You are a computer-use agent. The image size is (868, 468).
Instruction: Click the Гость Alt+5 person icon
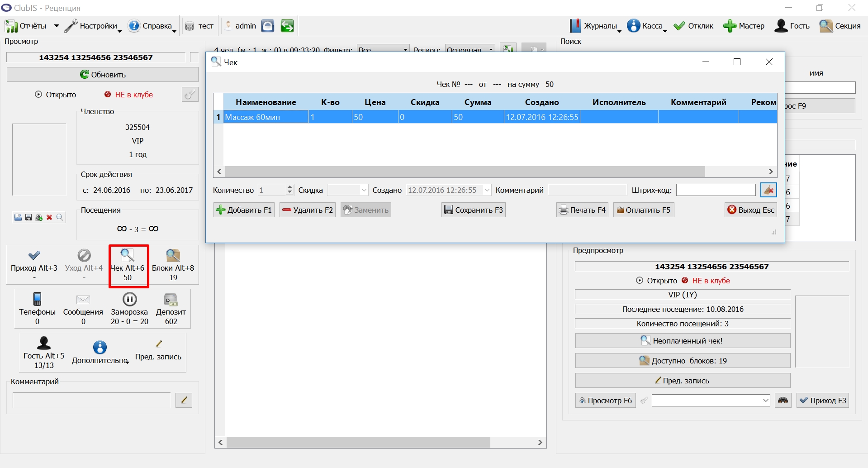(44, 343)
